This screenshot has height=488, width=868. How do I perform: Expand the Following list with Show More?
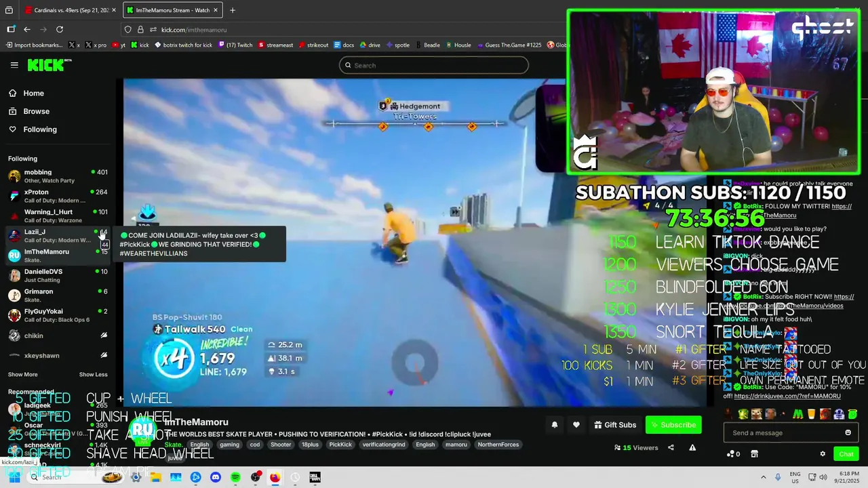pos(22,374)
